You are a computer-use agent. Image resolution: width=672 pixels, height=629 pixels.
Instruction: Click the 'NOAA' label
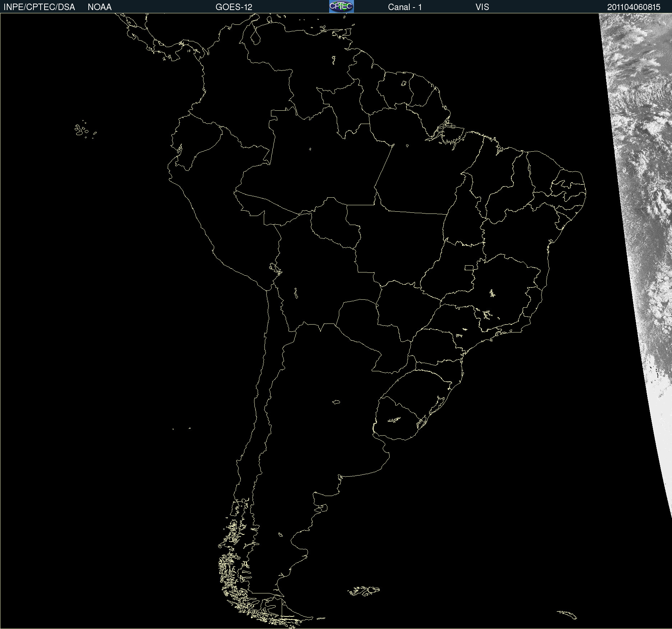[100, 7]
